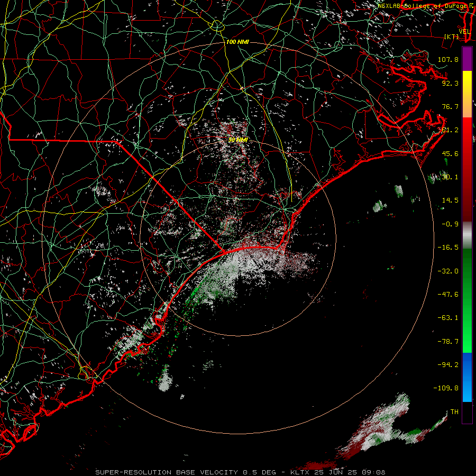The width and height of the screenshot is (476, 476).
Task: Pick the purple segment of velocity color bar
Action: [x=467, y=59]
